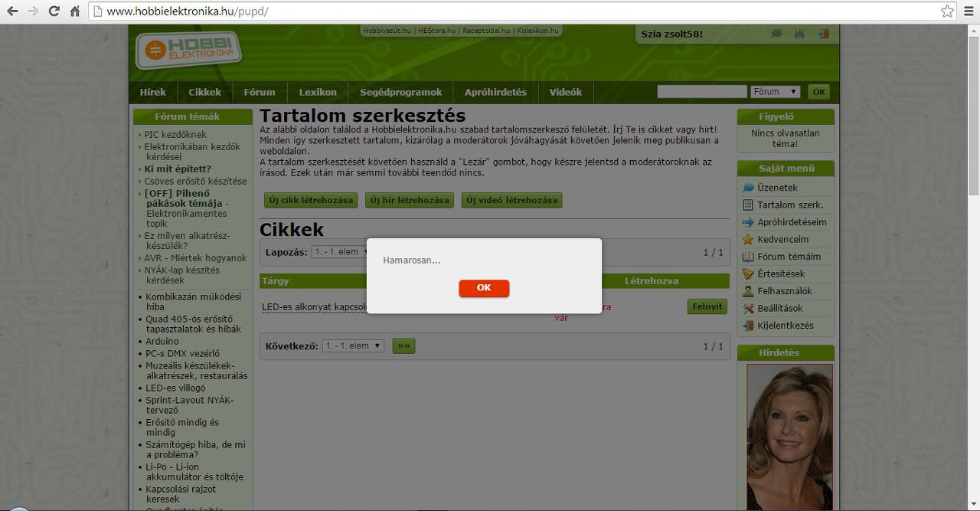Screen dimensions: 980x511
Task: Click the browser address bar URL
Action: [188, 11]
